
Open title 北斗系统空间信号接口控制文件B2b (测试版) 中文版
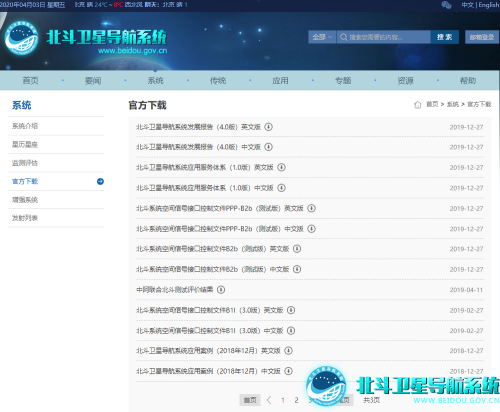(x=213, y=269)
